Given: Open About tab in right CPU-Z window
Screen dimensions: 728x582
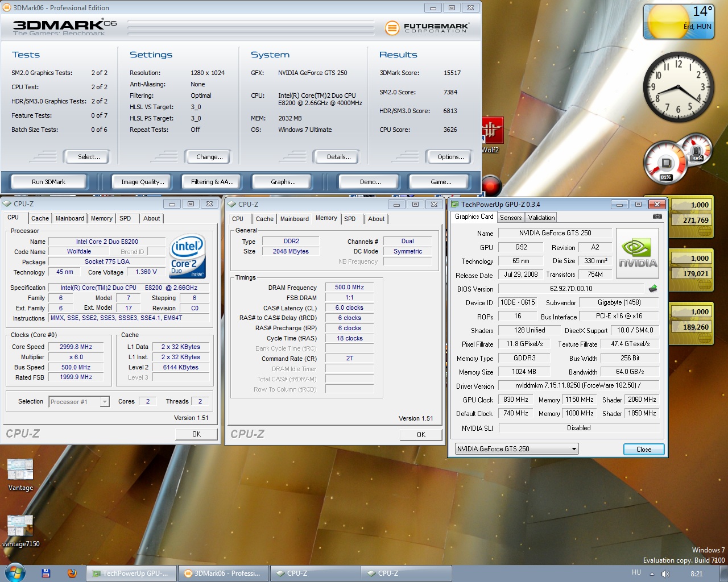Looking at the screenshot, I should 376,219.
